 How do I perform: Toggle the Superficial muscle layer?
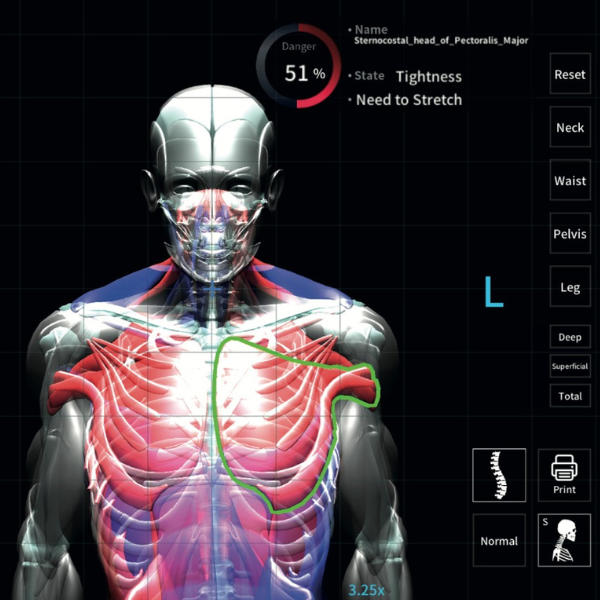click(569, 366)
